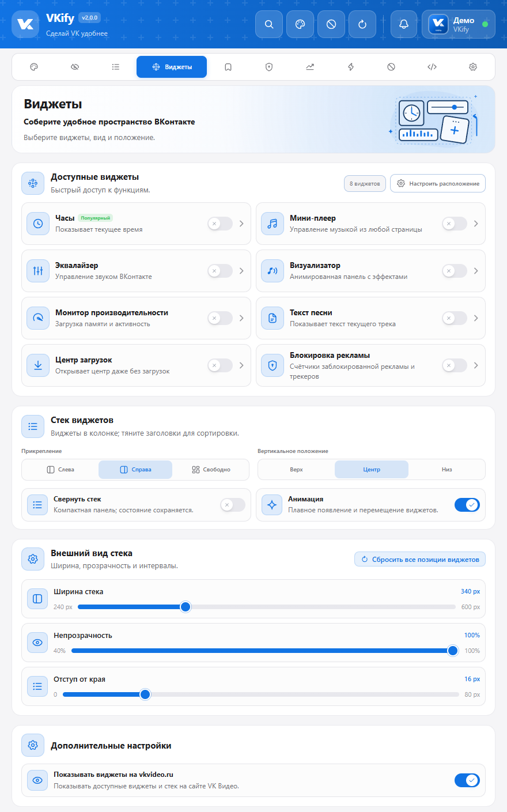Image resolution: width=507 pixels, height=812 pixels.
Task: Select Справа attachment option
Action: pos(135,470)
